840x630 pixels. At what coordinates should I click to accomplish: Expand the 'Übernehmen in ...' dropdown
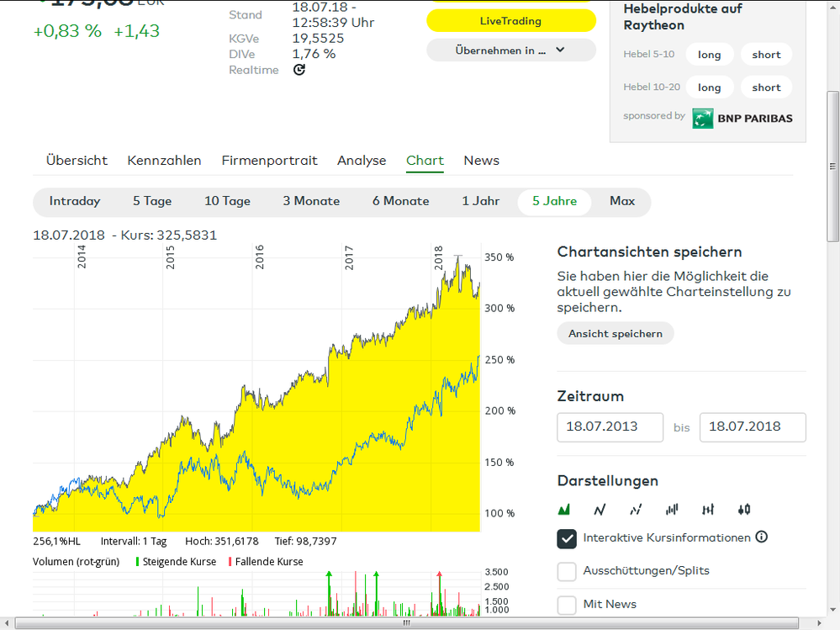coord(510,50)
